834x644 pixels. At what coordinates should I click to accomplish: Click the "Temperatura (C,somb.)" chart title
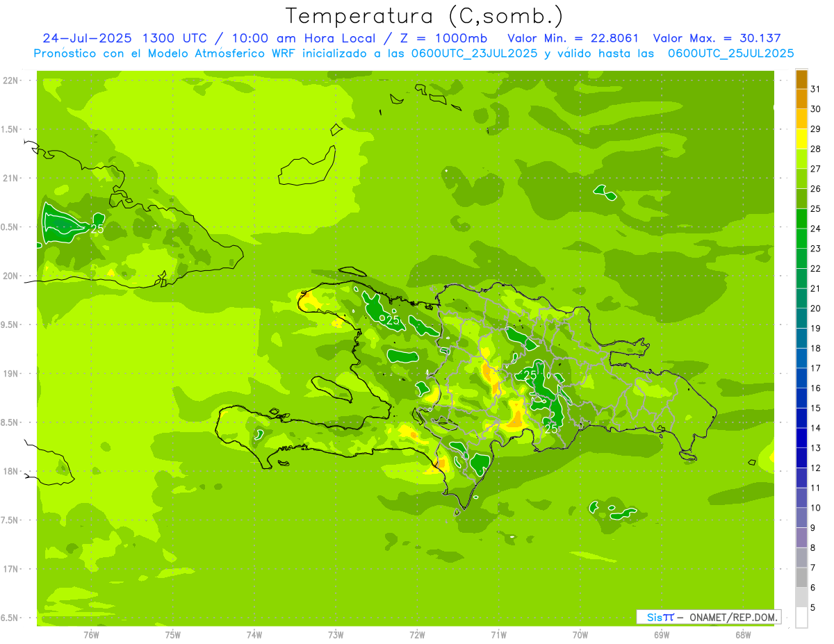(424, 16)
